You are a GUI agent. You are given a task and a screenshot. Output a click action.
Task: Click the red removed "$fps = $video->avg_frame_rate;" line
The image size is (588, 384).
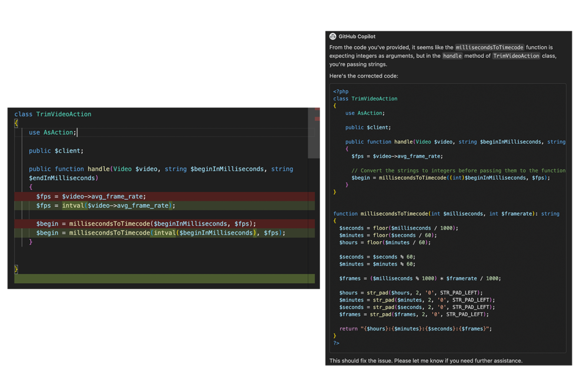(x=164, y=196)
